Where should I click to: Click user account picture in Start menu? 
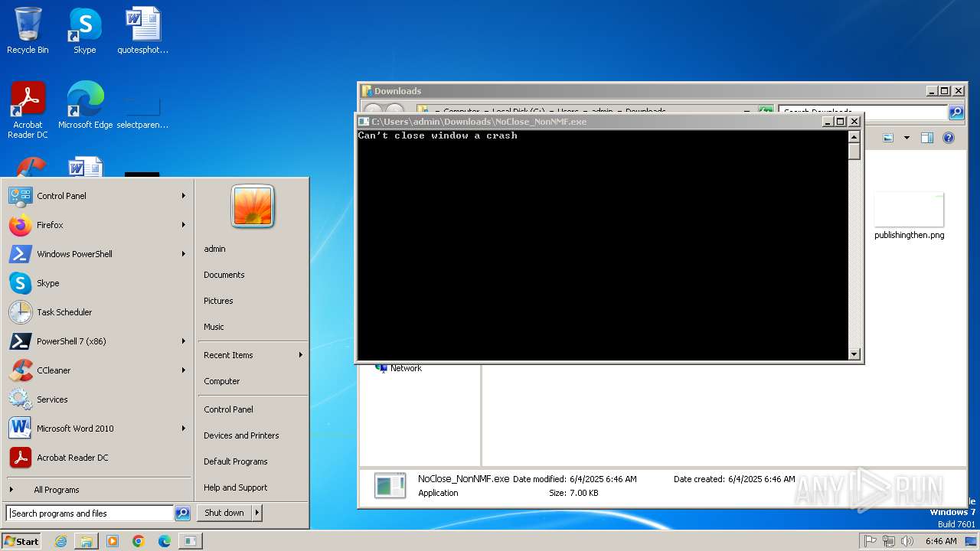tap(253, 207)
